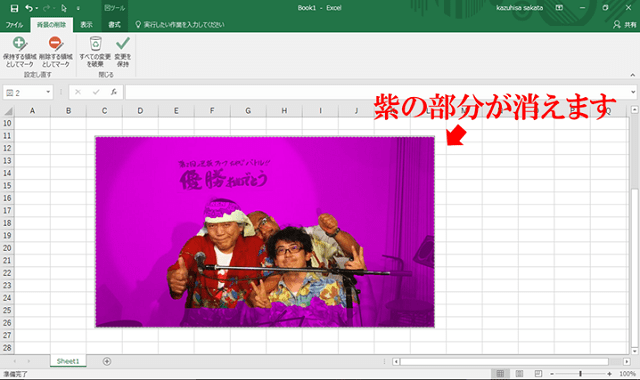Image resolution: width=640 pixels, height=380 pixels.
Task: Click the zoom slider handle
Action: [x=580, y=373]
